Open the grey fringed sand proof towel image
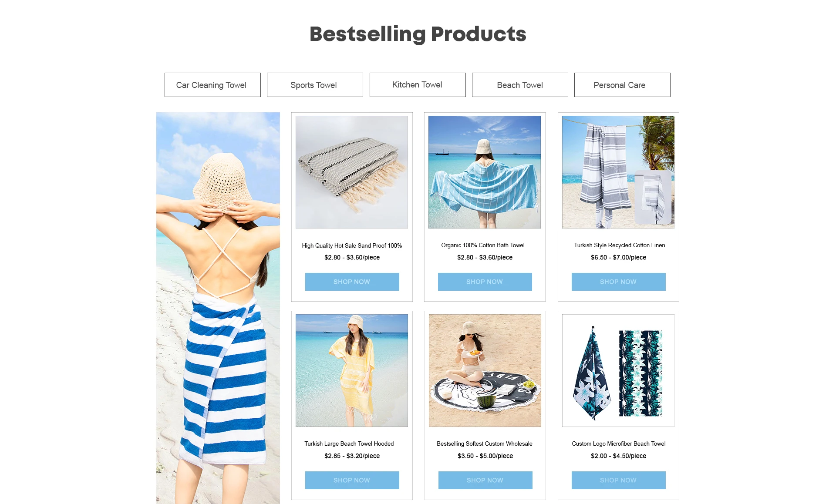The height and width of the screenshot is (504, 836). click(352, 172)
